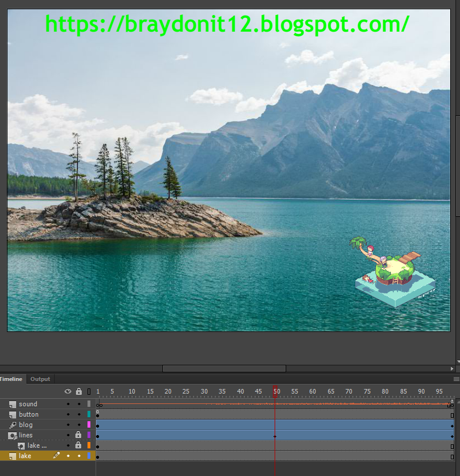Click the pixel-art island graphic on the lake

pos(391,271)
